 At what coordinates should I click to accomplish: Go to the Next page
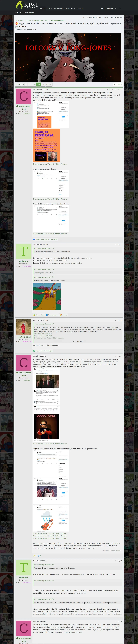pos(48,84)
